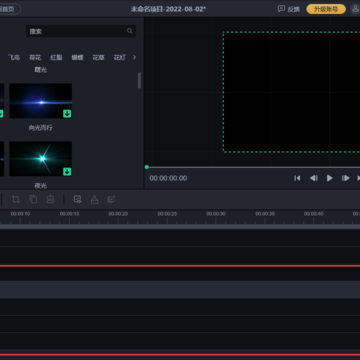Open the 反馈 feedback link

point(289,9)
